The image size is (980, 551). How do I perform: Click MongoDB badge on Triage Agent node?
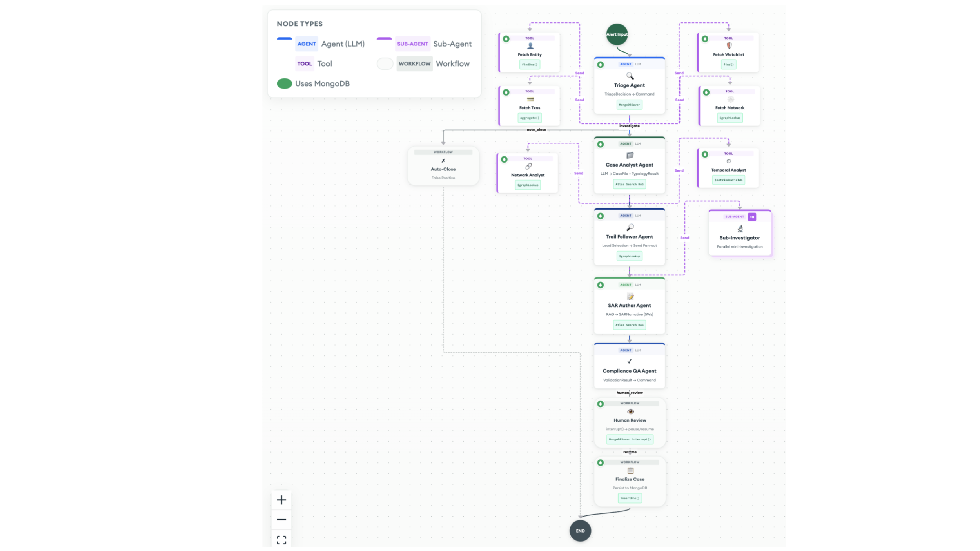coord(600,65)
